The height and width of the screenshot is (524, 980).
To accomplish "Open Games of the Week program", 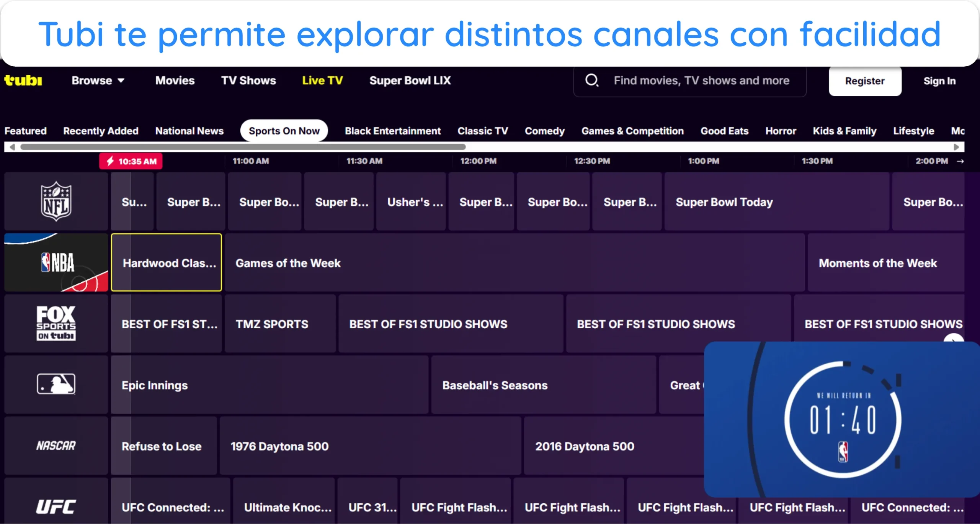I will (514, 262).
